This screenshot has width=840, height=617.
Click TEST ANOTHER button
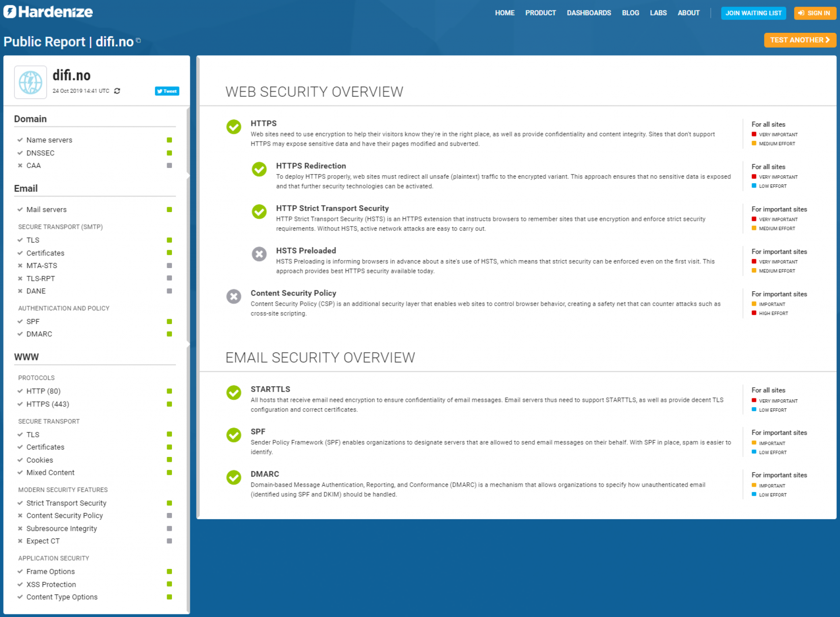coord(800,40)
